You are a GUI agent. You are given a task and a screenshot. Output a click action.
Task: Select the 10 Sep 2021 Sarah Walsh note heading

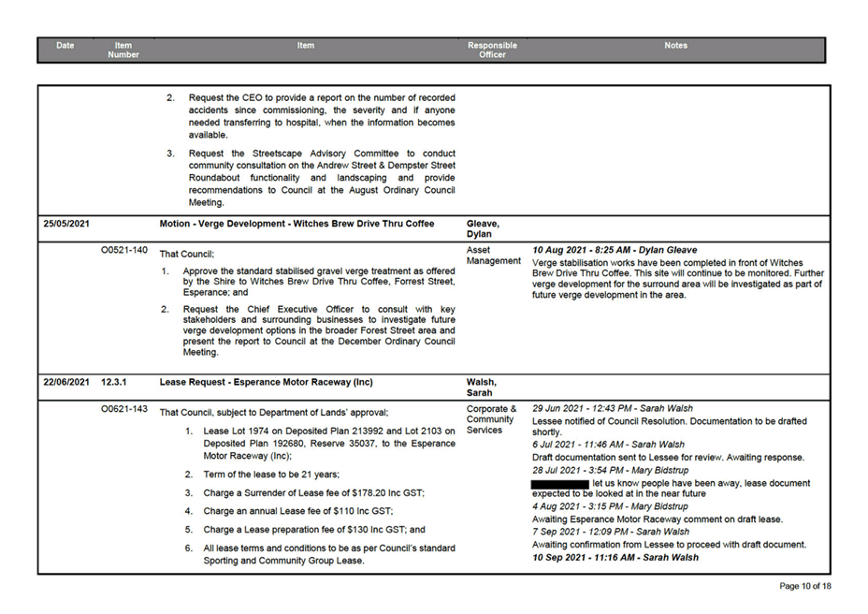click(x=615, y=558)
